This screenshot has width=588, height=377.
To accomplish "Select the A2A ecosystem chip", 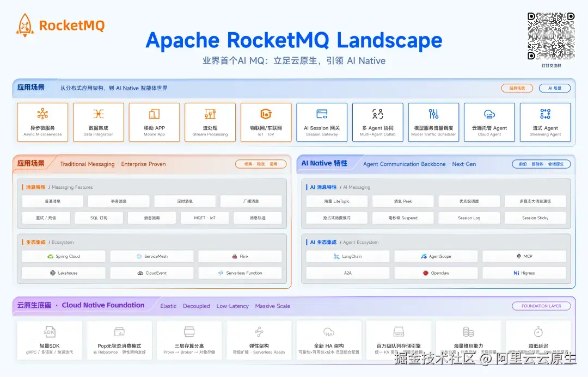I will [x=347, y=273].
